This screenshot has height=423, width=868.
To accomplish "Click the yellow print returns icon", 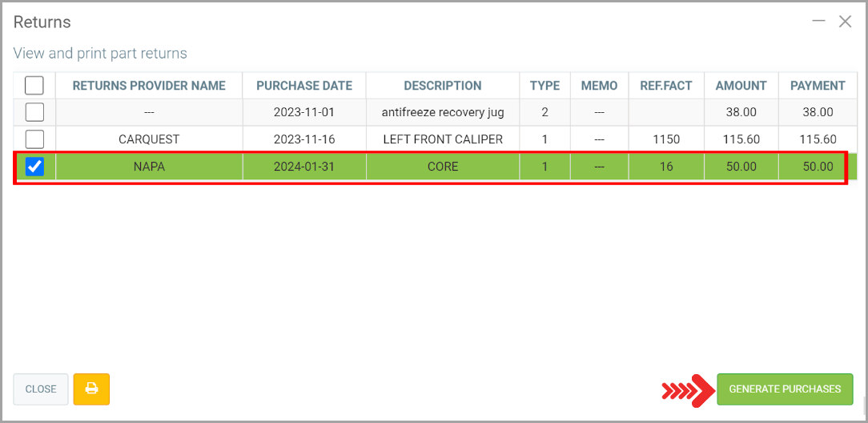I will (x=91, y=389).
